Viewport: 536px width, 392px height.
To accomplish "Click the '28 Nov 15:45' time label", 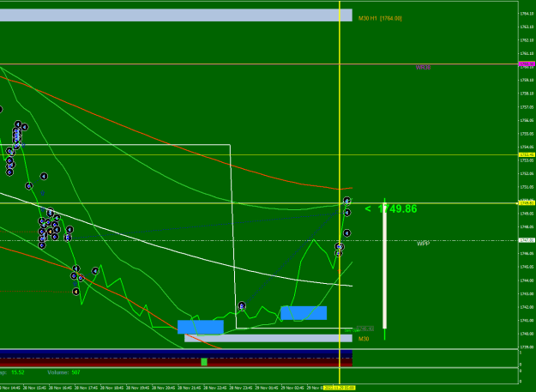I will (35, 389).
